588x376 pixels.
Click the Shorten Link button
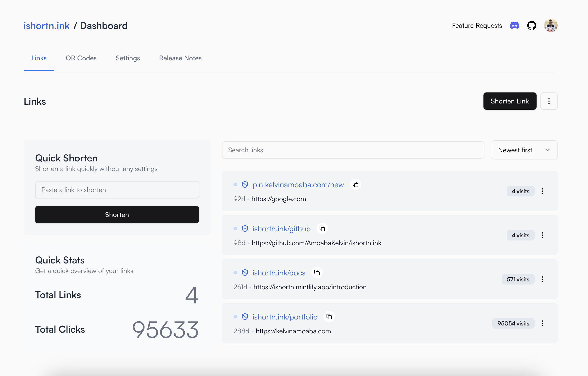tap(510, 101)
